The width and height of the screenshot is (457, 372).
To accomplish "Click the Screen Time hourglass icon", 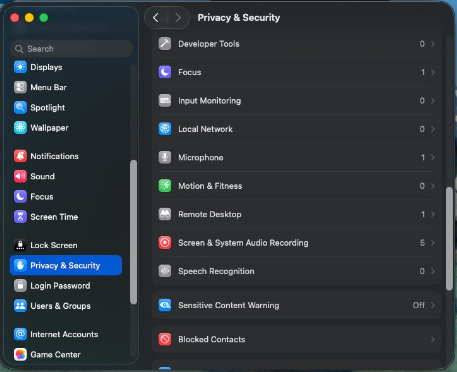I will tap(20, 217).
